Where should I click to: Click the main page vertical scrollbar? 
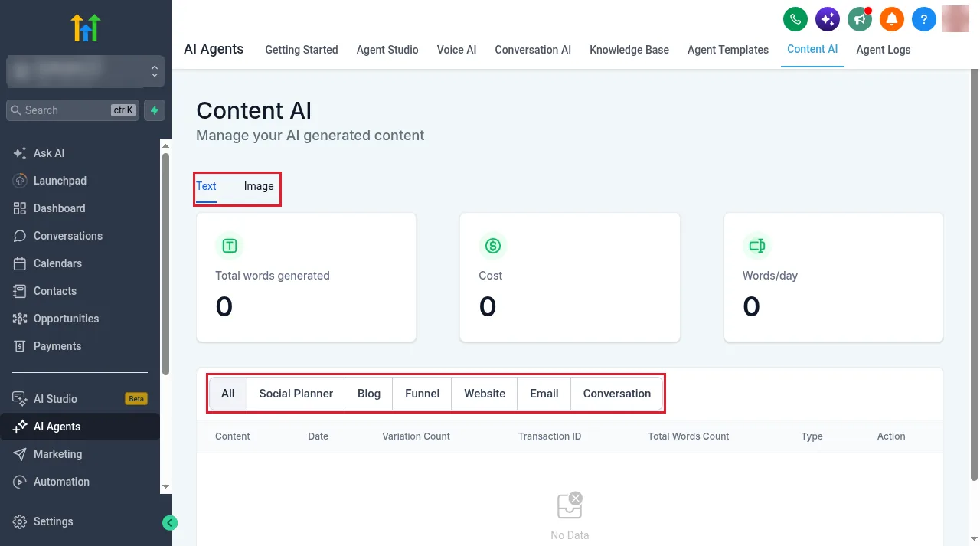point(974,274)
